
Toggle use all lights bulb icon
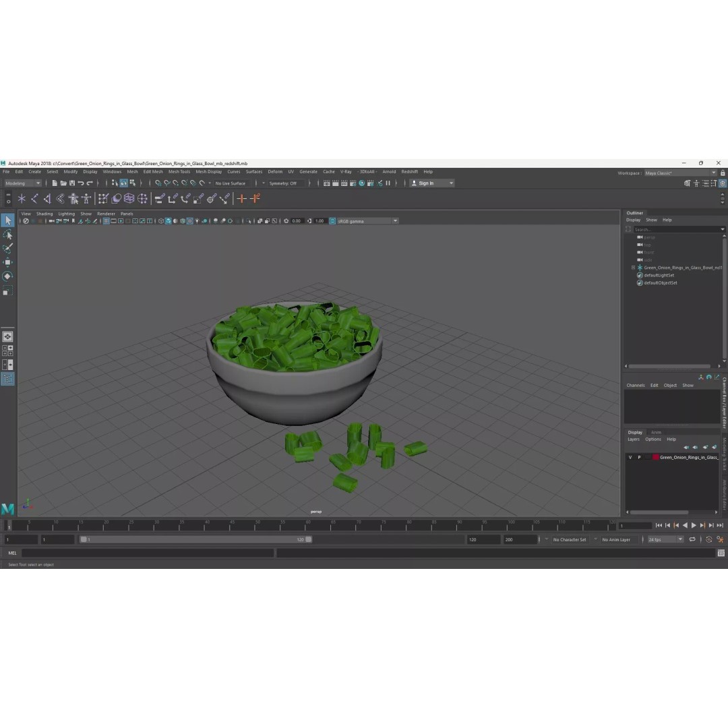(197, 221)
